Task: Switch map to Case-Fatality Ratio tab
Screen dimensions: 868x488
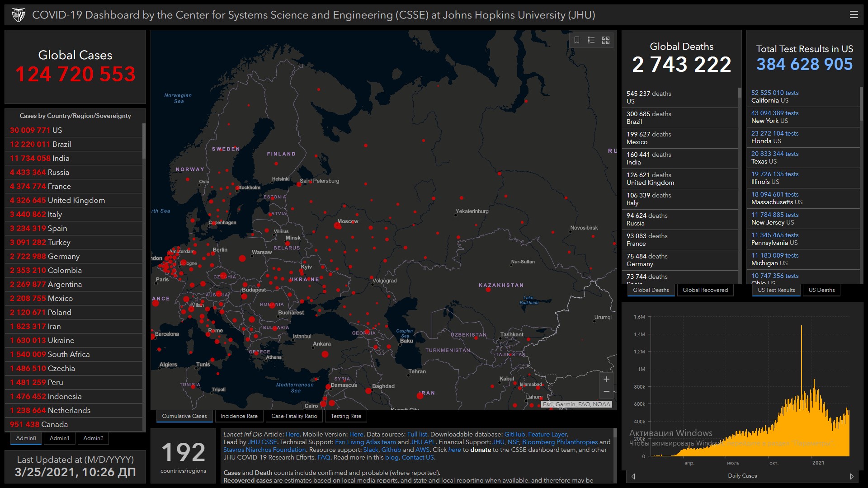Action: click(x=294, y=416)
